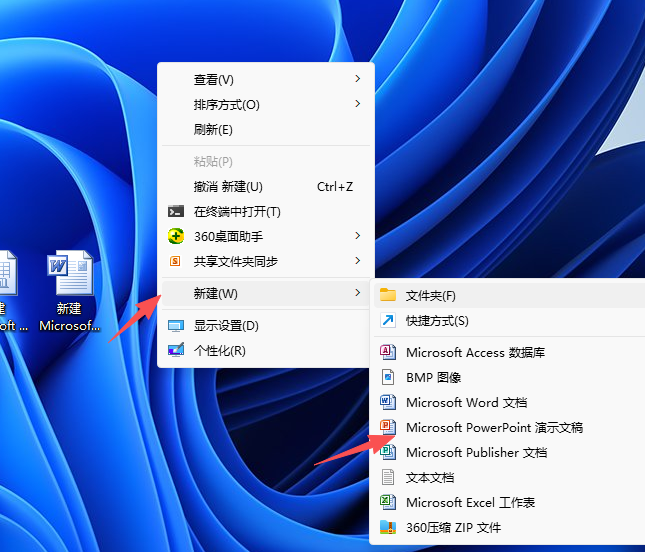Open 360桌面助手 menu entry
This screenshot has height=552, width=645.
[266, 236]
